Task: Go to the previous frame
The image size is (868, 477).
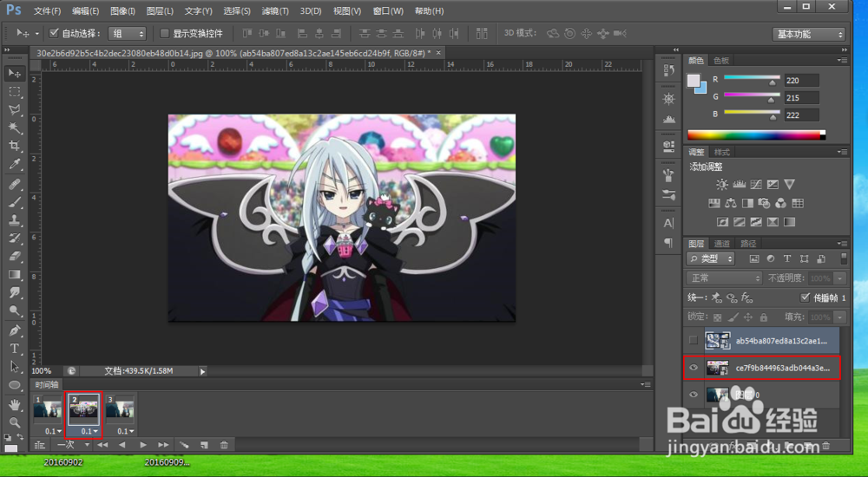Action: pos(122,444)
